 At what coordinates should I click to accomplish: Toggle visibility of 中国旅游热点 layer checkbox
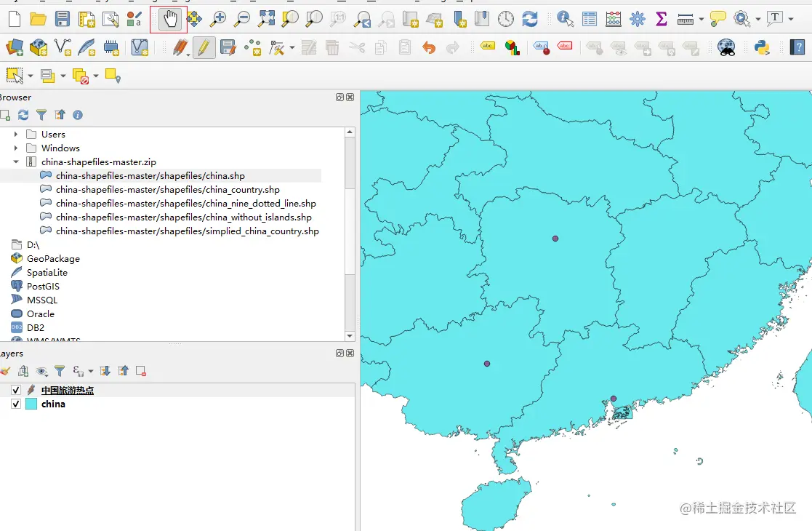coord(16,390)
